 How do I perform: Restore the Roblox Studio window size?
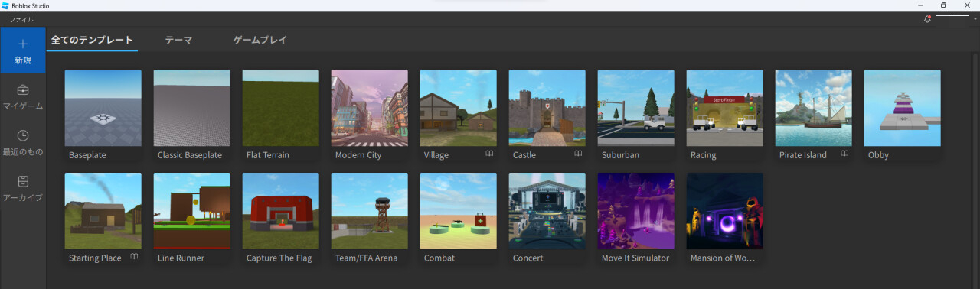click(943, 5)
